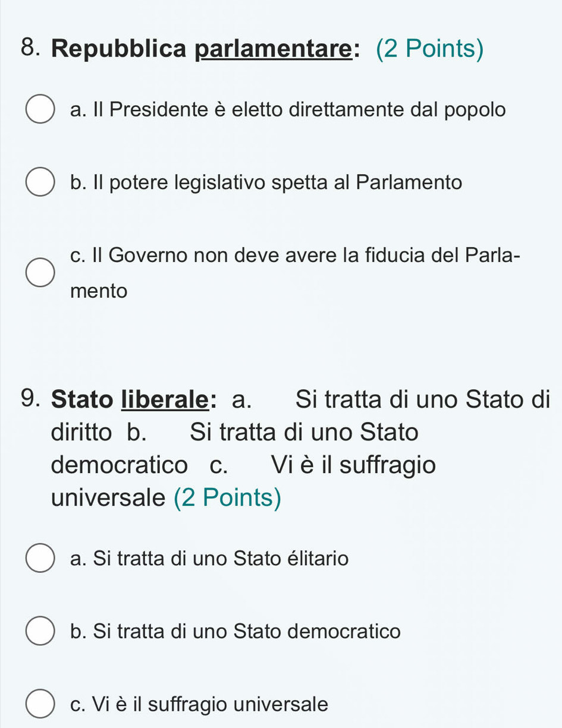Mark radio button for 'Governo non deve avere la fiducia'
This screenshot has width=562, height=728.
coord(39,273)
